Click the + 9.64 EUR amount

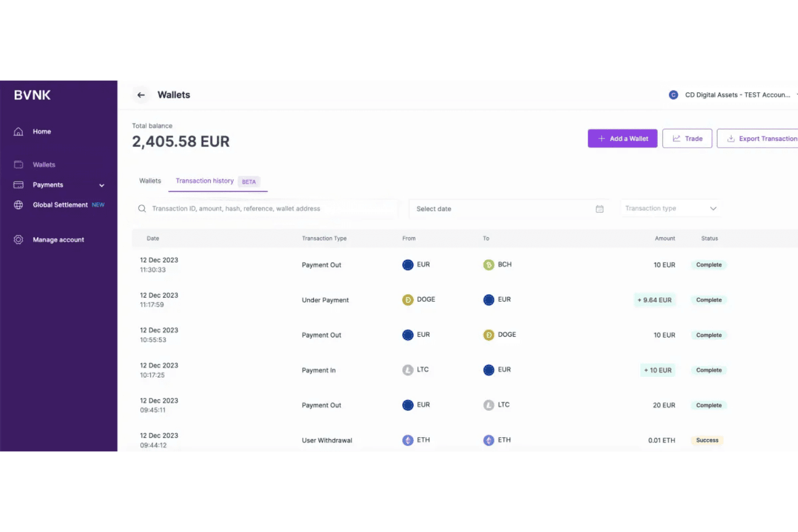pyautogui.click(x=655, y=300)
